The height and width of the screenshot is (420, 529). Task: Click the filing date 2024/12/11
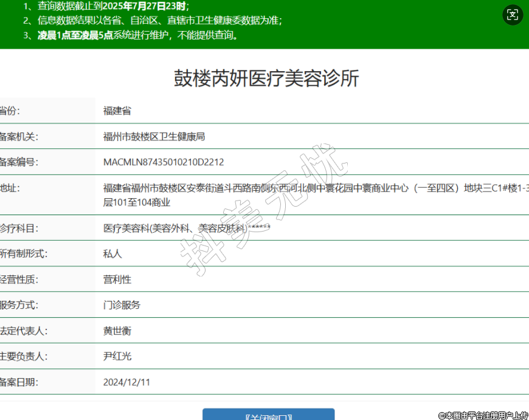tap(126, 382)
